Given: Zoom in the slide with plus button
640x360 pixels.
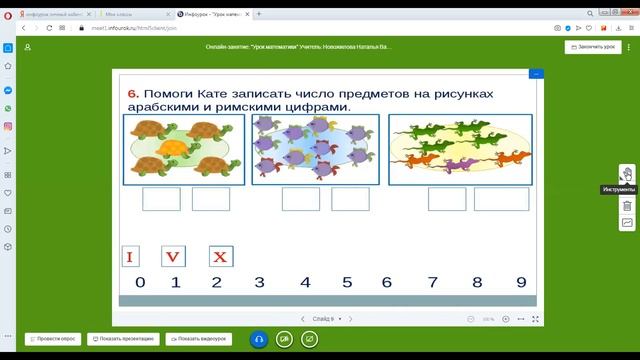Looking at the screenshot, I should tap(505, 319).
